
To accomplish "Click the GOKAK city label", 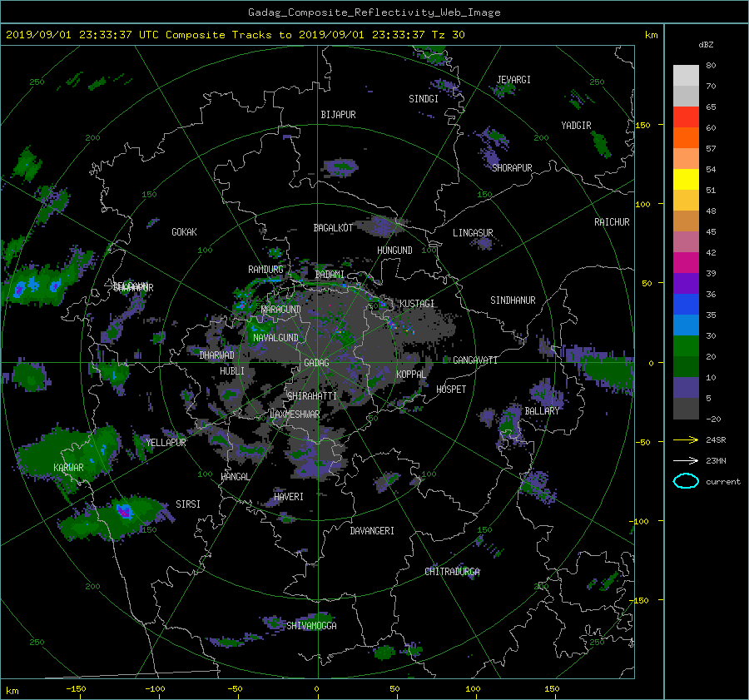I will point(185,232).
